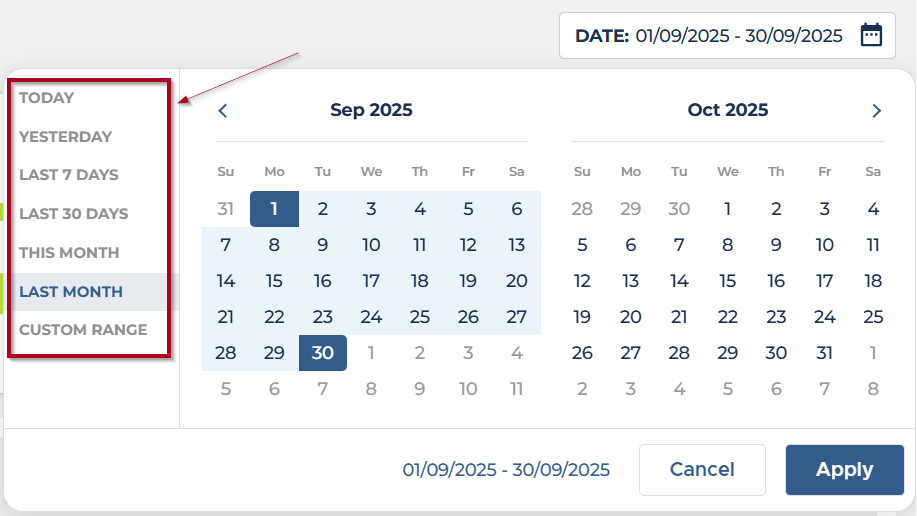The width and height of the screenshot is (917, 516).
Task: Cancel the date selection
Action: point(702,470)
